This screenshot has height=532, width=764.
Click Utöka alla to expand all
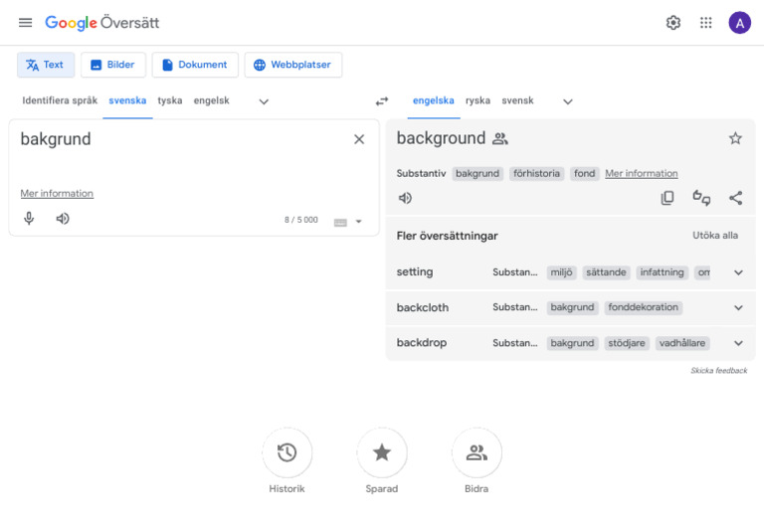715,236
